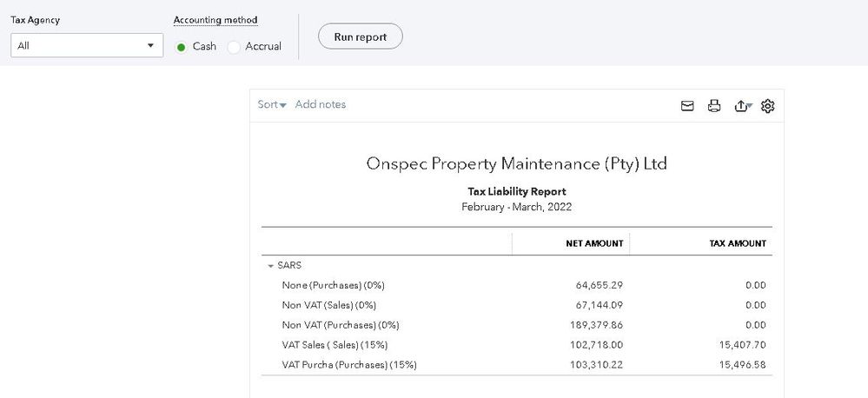The image size is (868, 398).
Task: Click the 64,655.29 net amount
Action: coord(599,285)
